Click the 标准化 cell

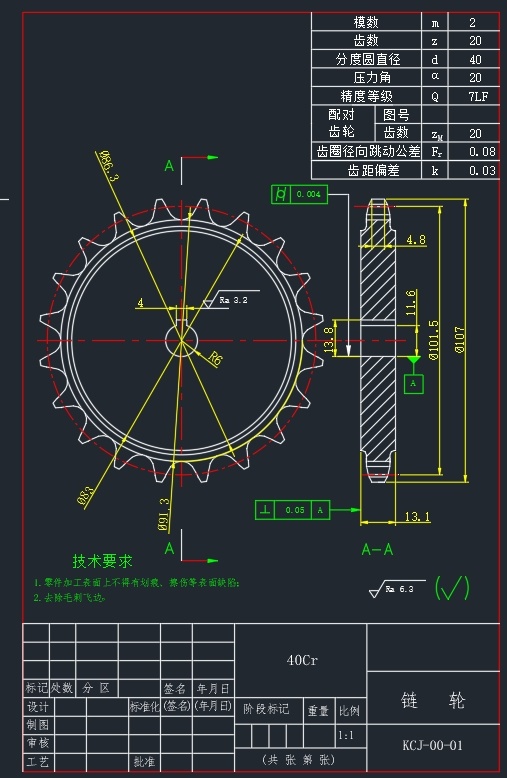(144, 707)
